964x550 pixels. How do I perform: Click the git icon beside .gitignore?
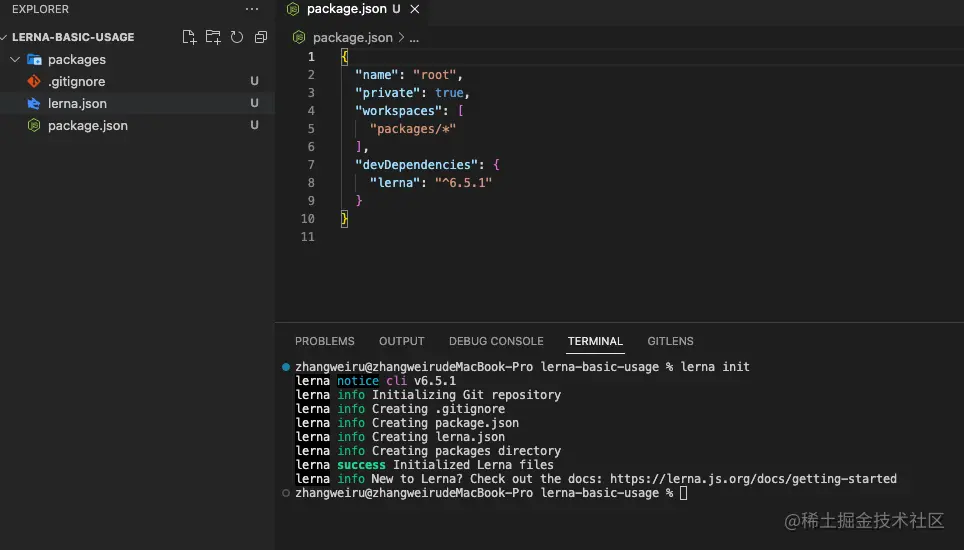click(x=34, y=81)
